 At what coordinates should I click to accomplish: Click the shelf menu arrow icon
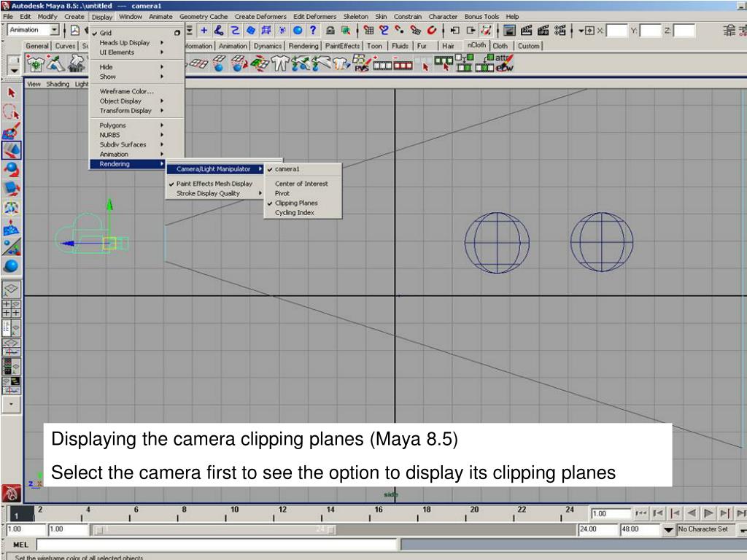[x=14, y=70]
